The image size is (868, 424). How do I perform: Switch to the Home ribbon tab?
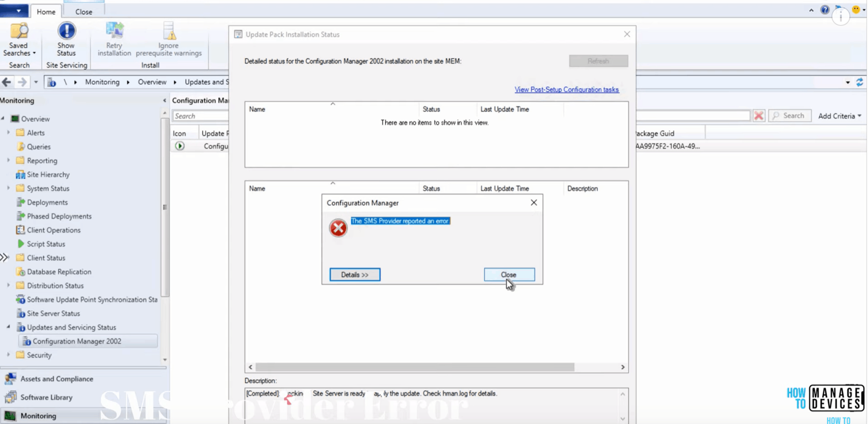pyautogui.click(x=46, y=12)
